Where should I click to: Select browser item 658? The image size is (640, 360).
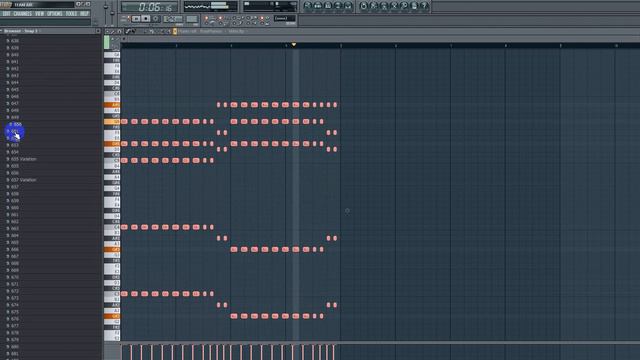12,193
